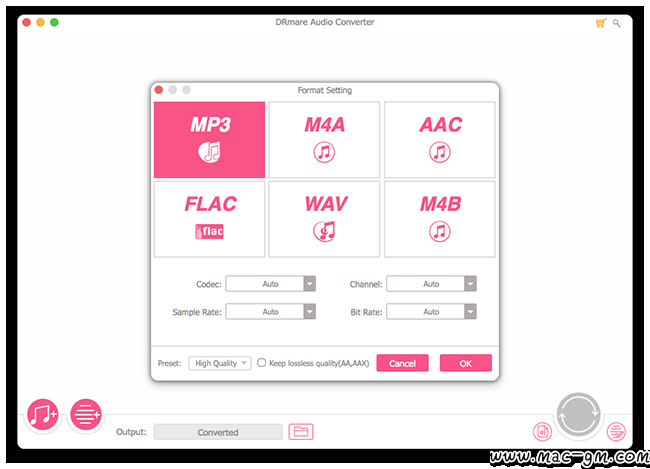Screen dimensions: 650x469
Task: Pick the FLAC format tile
Action: [209, 219]
